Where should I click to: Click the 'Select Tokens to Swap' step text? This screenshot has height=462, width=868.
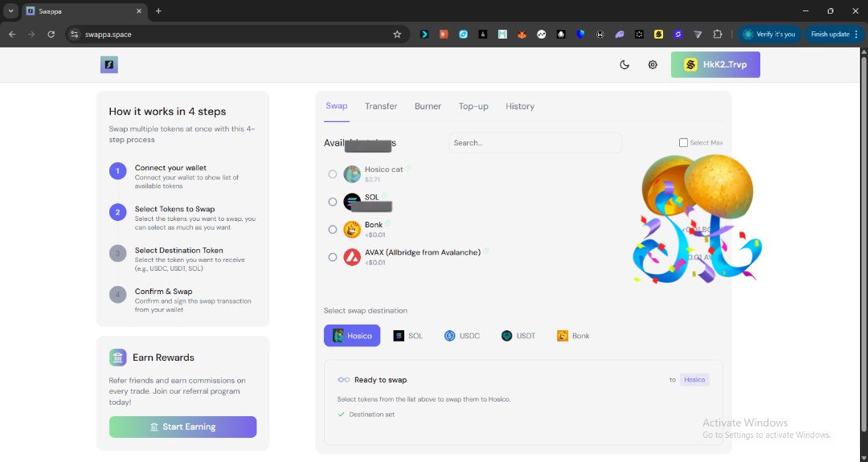click(175, 209)
